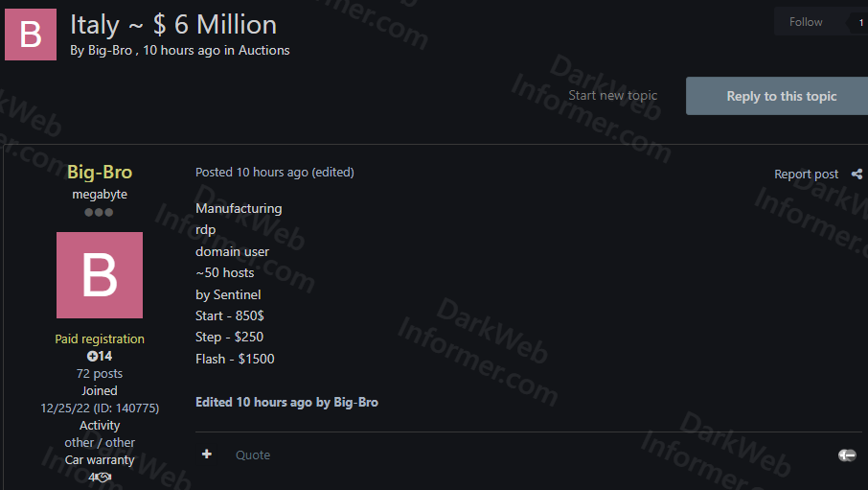This screenshot has width=868, height=490.
Task: Click the multiquote plus icon
Action: tap(206, 455)
